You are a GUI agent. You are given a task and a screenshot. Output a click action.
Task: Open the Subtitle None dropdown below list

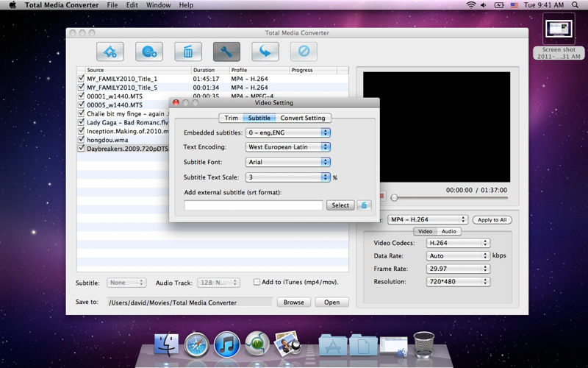click(126, 283)
